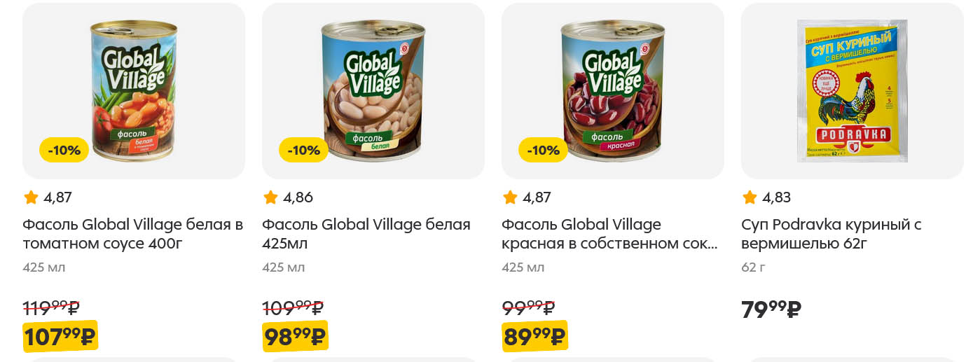Click the -10% badge on the red beans can
The height and width of the screenshot is (362, 980).
point(543,150)
